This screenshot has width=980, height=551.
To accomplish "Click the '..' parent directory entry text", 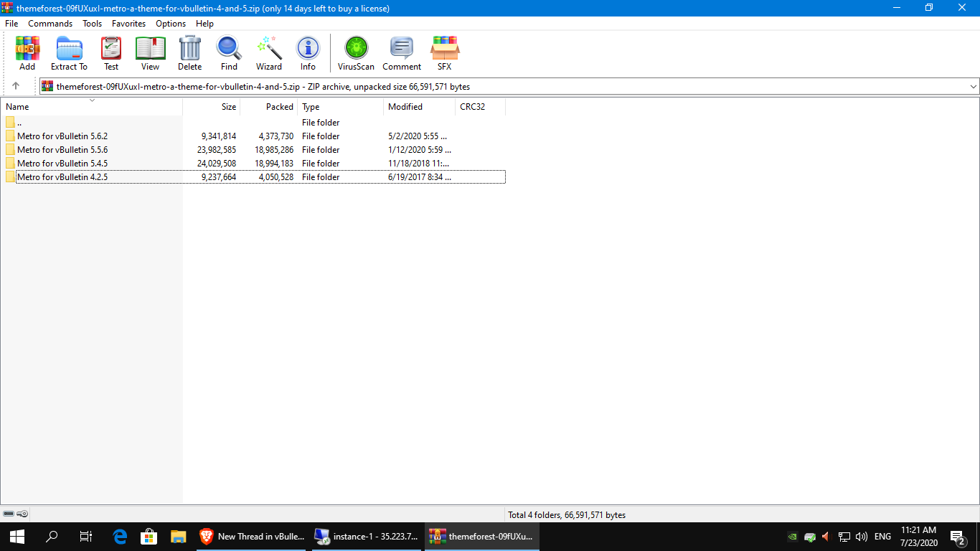I will (19, 123).
